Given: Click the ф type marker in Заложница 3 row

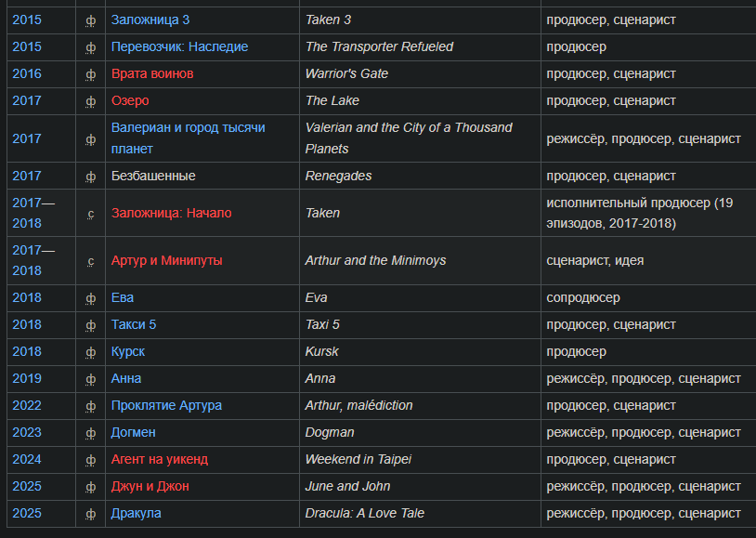Looking at the screenshot, I should click(x=91, y=20).
